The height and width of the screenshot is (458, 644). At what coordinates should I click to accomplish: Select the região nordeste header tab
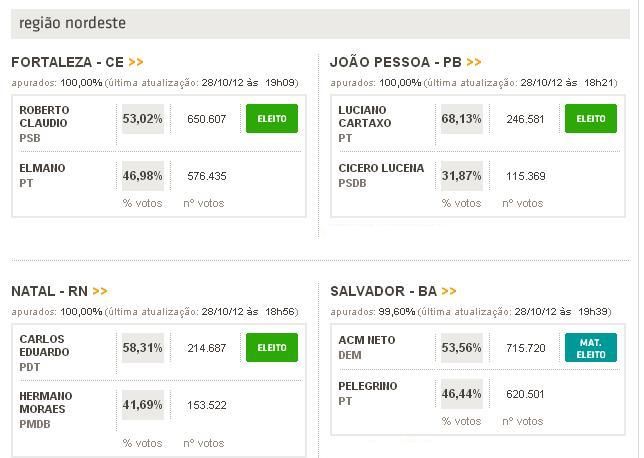(72, 23)
